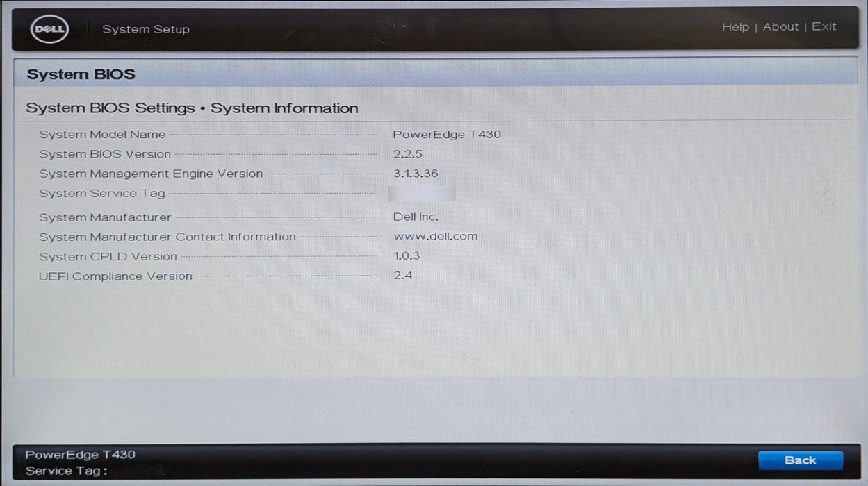Select BIOS version value 2.2.5
Screen dimensions: 868x486
[407, 154]
